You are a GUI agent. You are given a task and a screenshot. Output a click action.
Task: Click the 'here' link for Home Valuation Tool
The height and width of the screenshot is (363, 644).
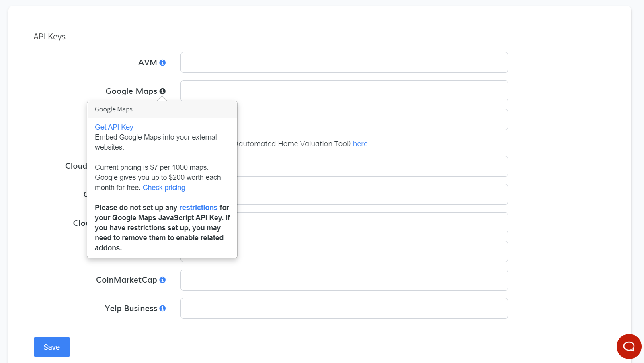pyautogui.click(x=360, y=144)
